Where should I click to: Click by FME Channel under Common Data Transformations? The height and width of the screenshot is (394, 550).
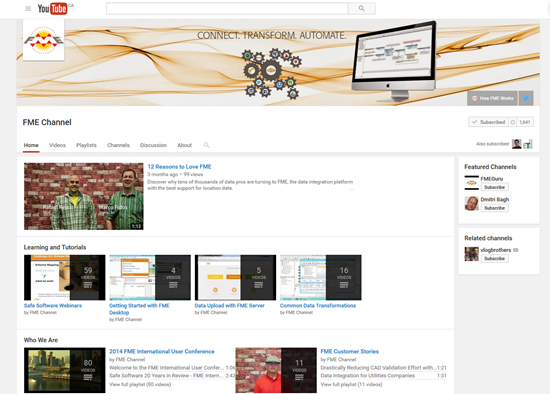(x=296, y=313)
